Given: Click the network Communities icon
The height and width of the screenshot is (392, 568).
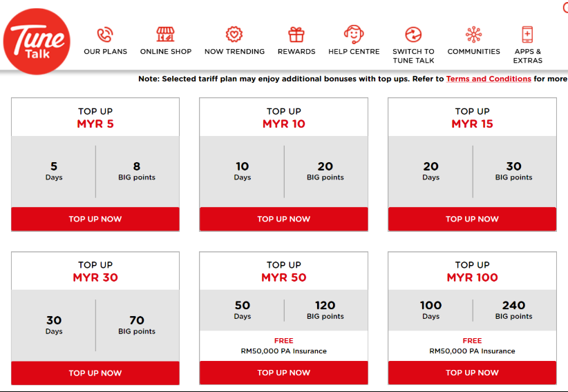Looking at the screenshot, I should (474, 35).
